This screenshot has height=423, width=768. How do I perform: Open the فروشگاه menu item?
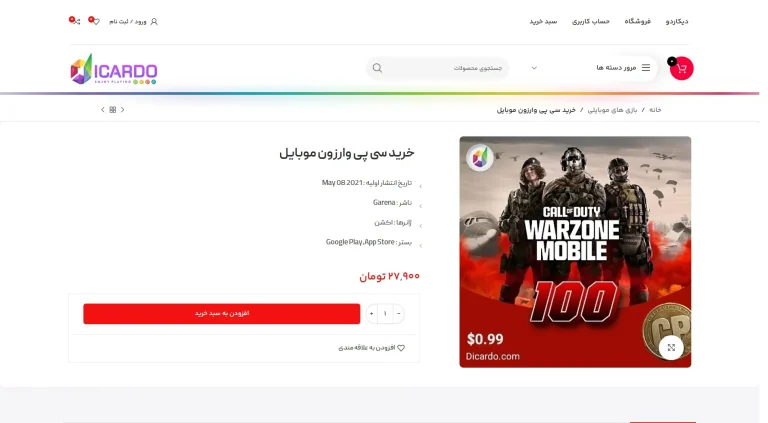click(637, 22)
